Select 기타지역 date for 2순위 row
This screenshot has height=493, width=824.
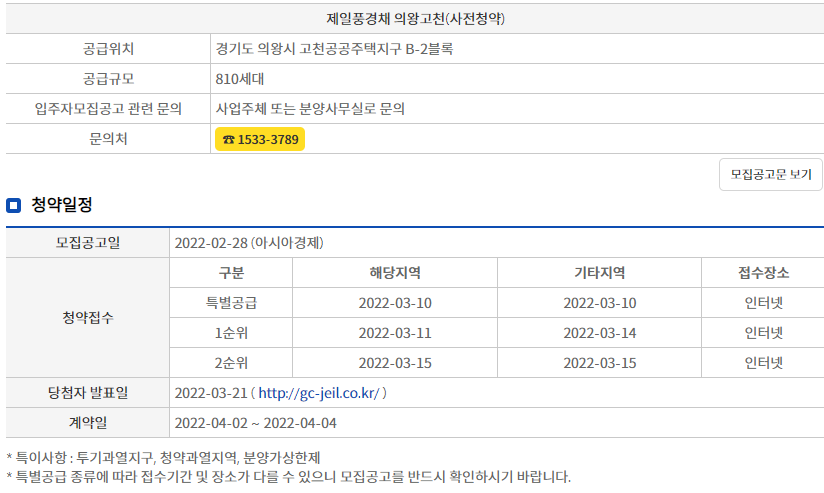(x=600, y=363)
